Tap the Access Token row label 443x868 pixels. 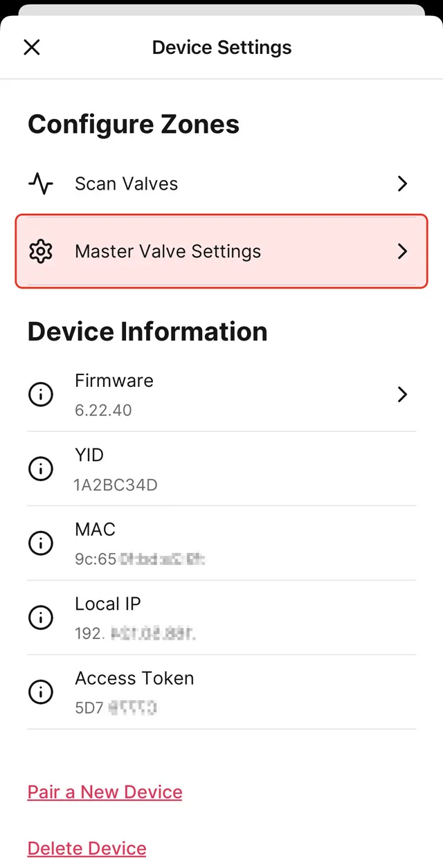click(x=134, y=678)
